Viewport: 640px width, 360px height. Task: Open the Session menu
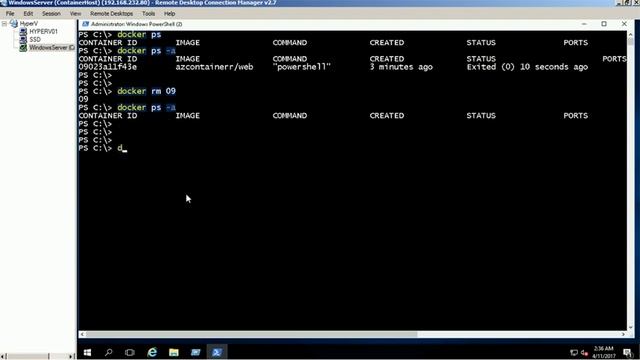[51, 13]
